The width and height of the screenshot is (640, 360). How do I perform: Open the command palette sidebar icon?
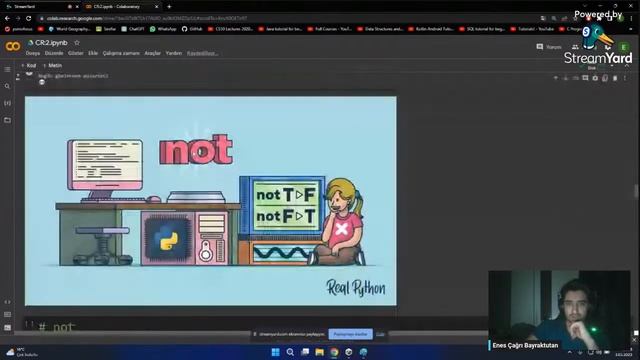point(7,315)
